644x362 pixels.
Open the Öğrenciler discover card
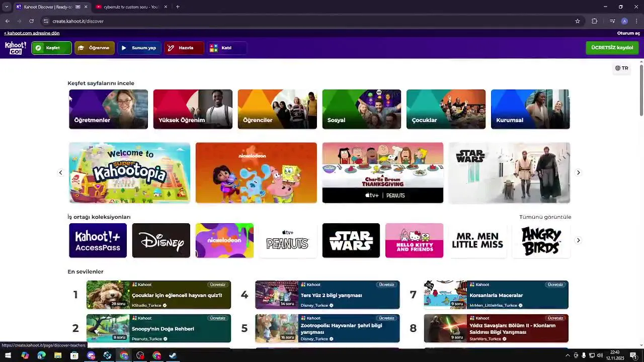point(277,109)
